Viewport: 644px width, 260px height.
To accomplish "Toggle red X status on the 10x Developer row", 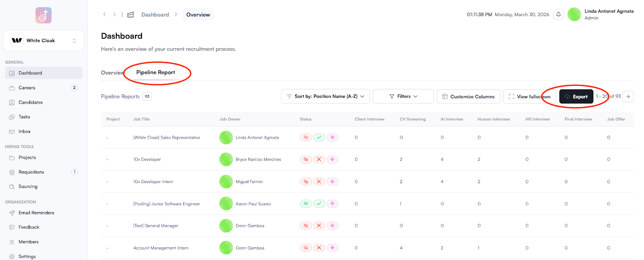I will pos(319,159).
